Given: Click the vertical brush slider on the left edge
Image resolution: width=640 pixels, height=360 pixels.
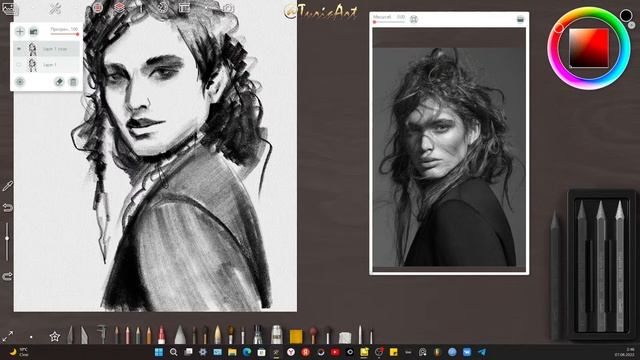Looking at the screenshot, I should click(7, 242).
